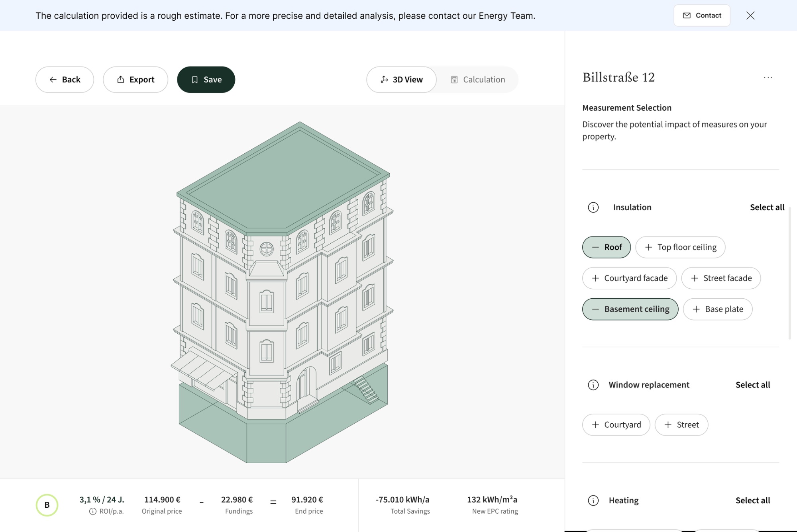Dismiss the rough estimate banner
The height and width of the screenshot is (532, 797).
coord(750,16)
